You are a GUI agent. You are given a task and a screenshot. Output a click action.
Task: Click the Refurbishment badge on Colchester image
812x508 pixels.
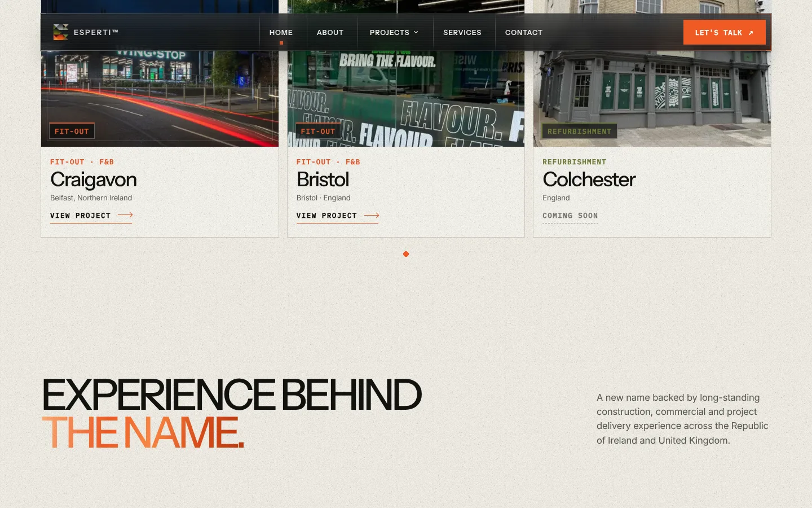coord(579,131)
